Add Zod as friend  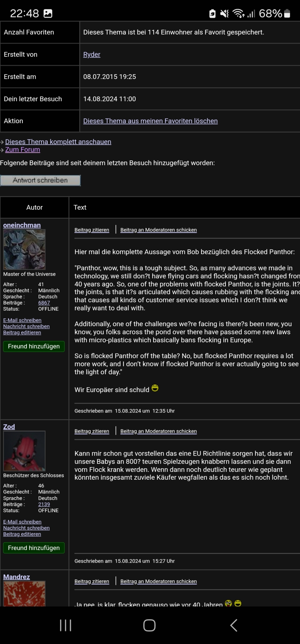(34, 548)
